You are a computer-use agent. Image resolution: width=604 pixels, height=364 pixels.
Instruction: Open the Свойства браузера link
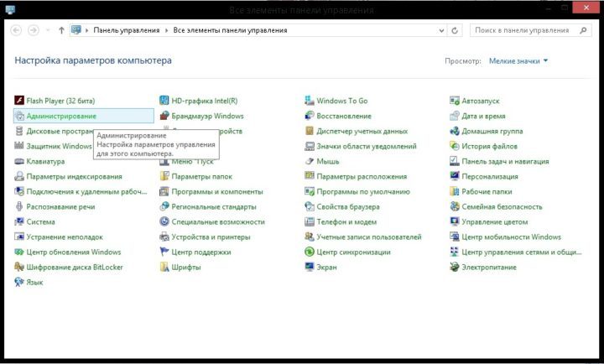point(348,206)
